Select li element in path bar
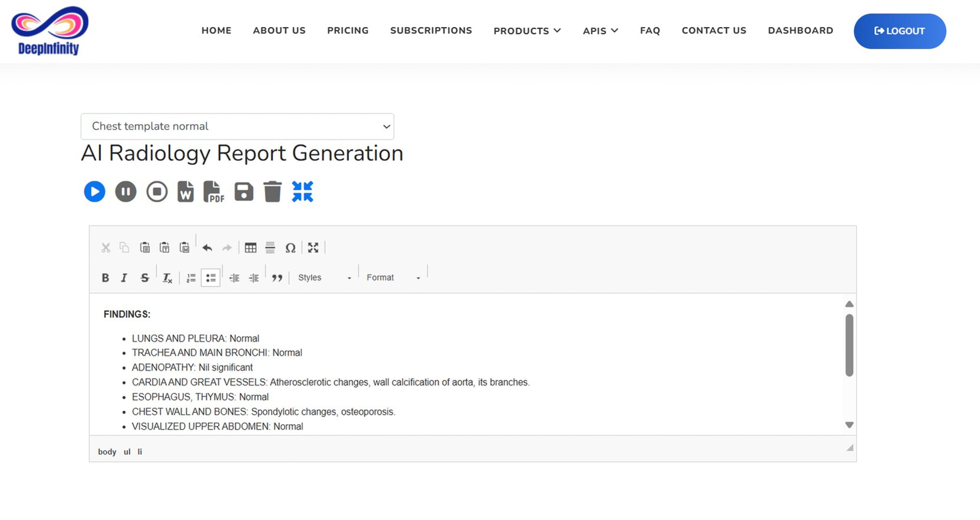The image size is (980, 520). coord(140,452)
